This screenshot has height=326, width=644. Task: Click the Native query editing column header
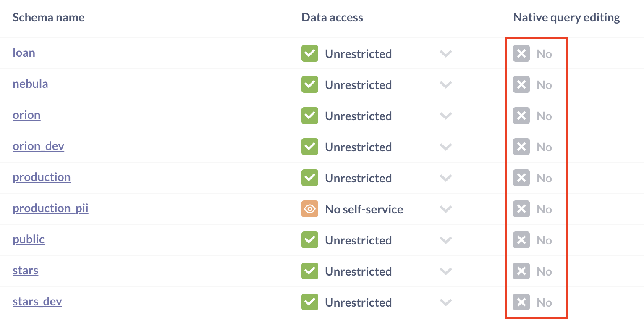(566, 18)
